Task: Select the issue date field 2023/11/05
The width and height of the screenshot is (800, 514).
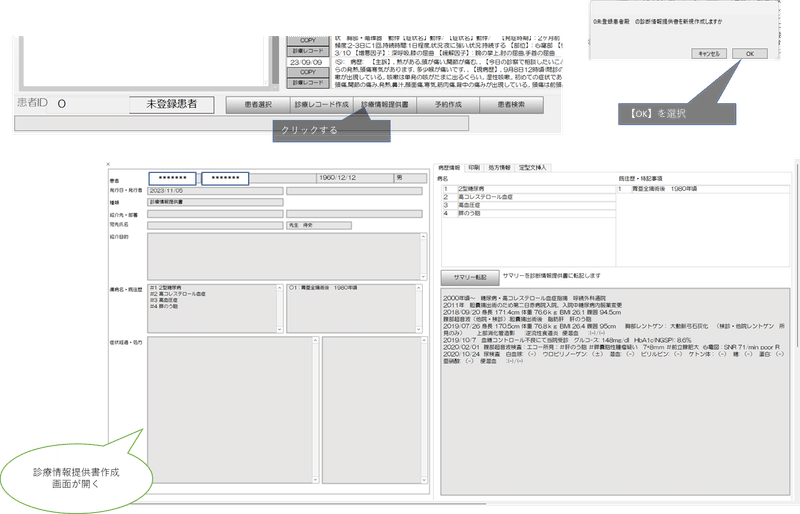Action: pos(215,191)
